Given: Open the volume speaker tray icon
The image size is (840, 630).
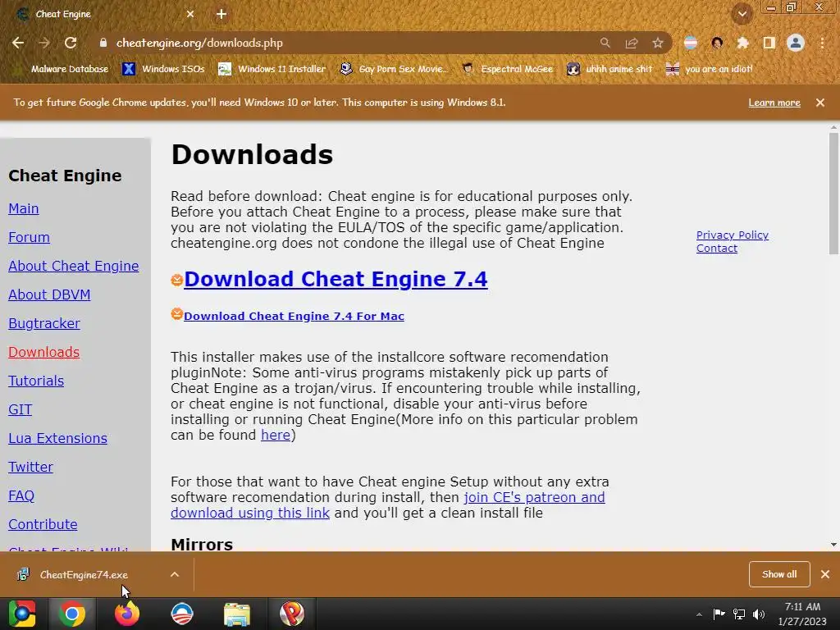Looking at the screenshot, I should coord(759,614).
